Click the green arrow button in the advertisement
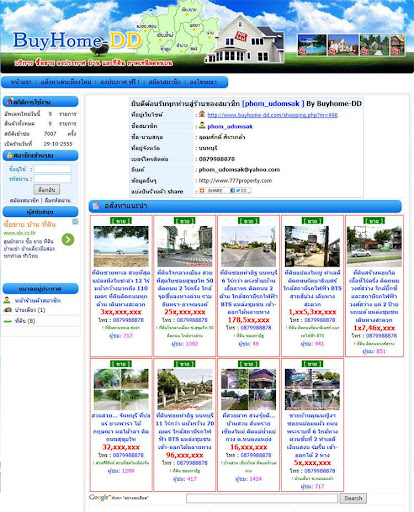 tap(68, 239)
